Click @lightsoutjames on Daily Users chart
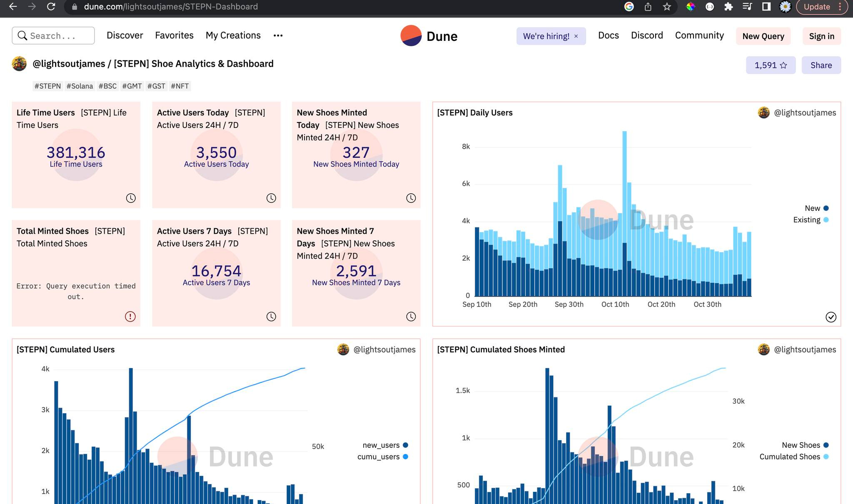 click(805, 112)
